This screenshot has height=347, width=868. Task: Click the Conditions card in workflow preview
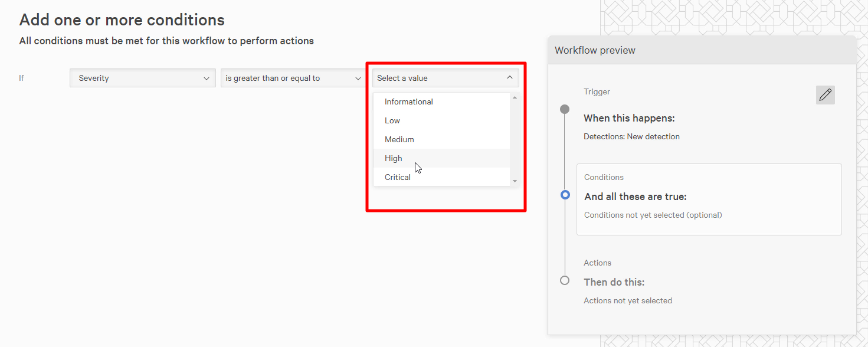point(709,199)
